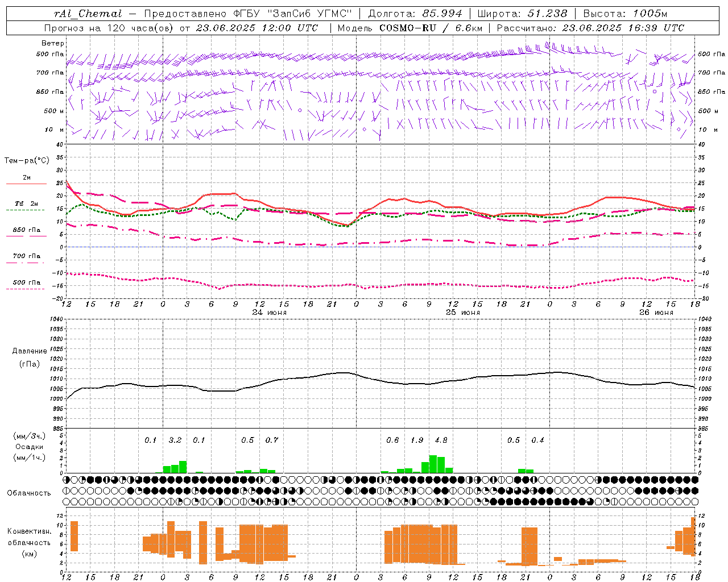Screen dimensions: 728x582
Task: Click the model name COSMO-RU / 6.6км
Action: pos(431,28)
